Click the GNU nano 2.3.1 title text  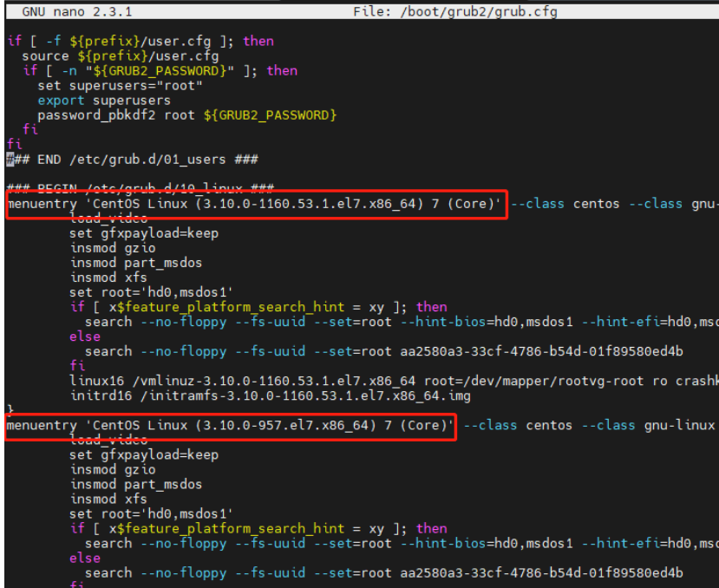(65, 12)
